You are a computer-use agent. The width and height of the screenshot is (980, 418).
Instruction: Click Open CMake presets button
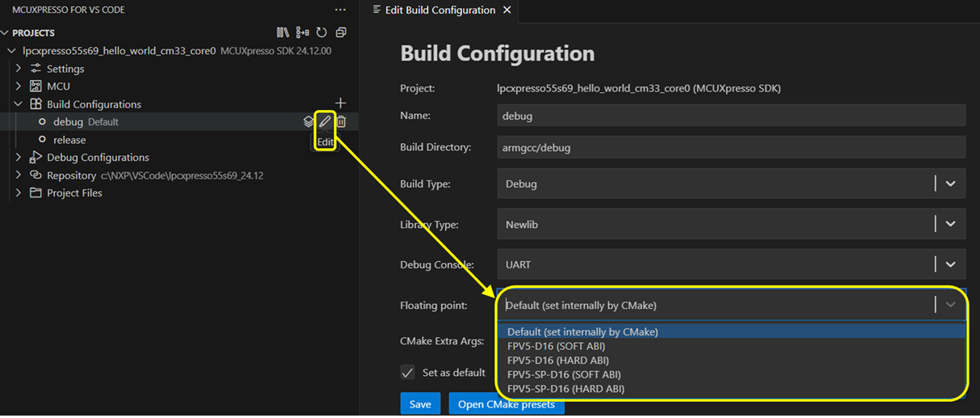pyautogui.click(x=506, y=404)
